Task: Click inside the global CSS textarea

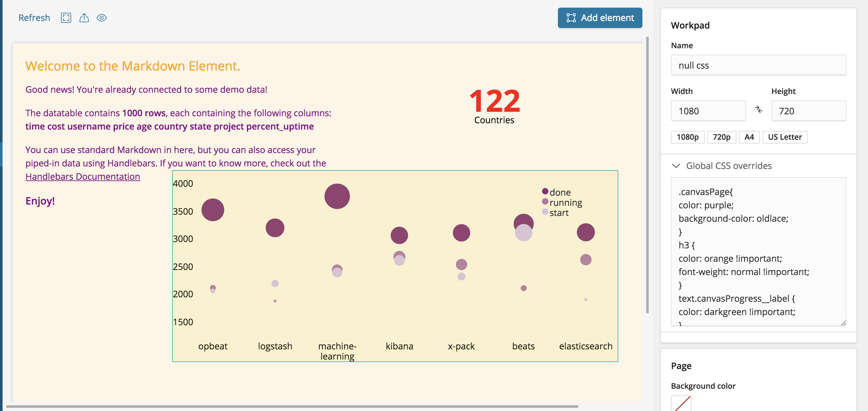Action: pos(758,251)
